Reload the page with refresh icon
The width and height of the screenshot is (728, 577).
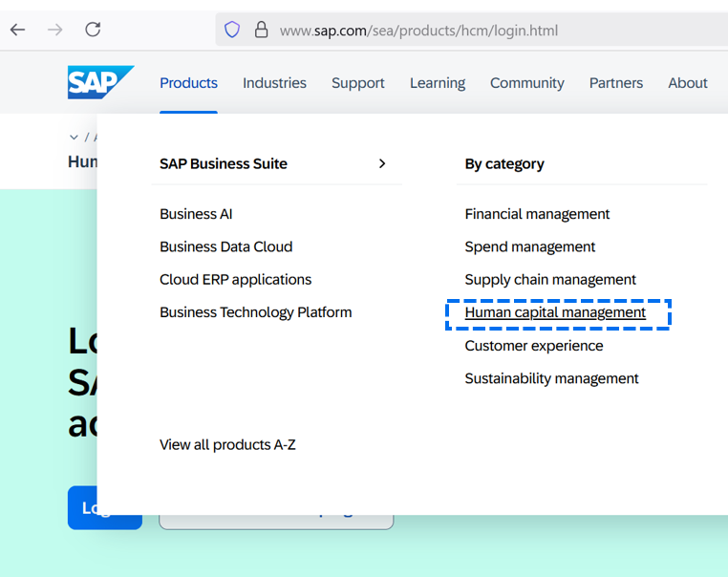point(93,30)
